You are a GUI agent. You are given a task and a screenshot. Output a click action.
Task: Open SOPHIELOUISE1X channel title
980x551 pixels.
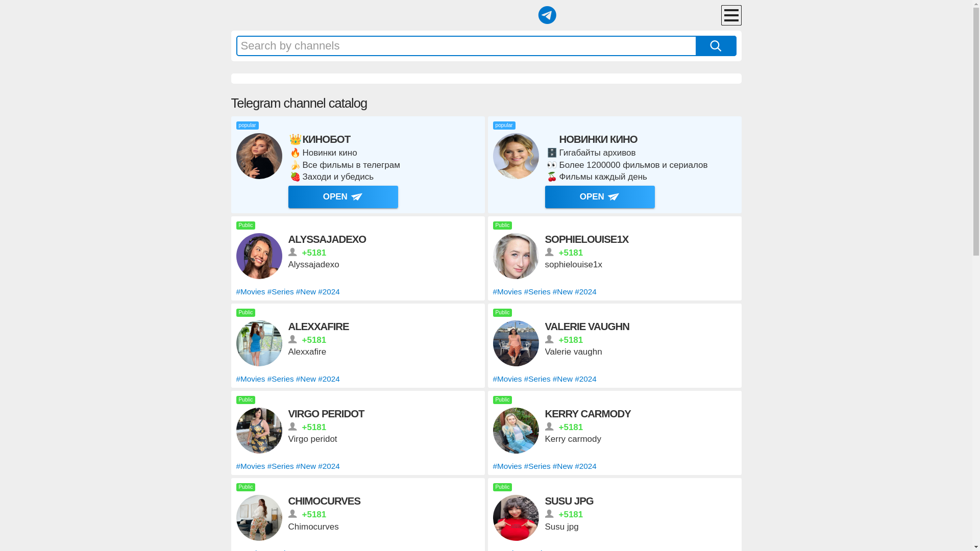[x=586, y=239]
